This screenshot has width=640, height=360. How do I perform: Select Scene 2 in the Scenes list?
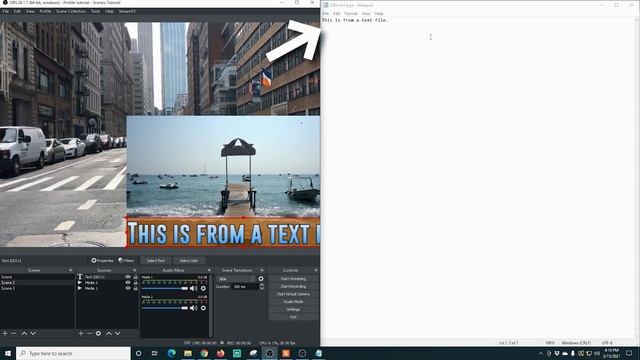click(37, 282)
